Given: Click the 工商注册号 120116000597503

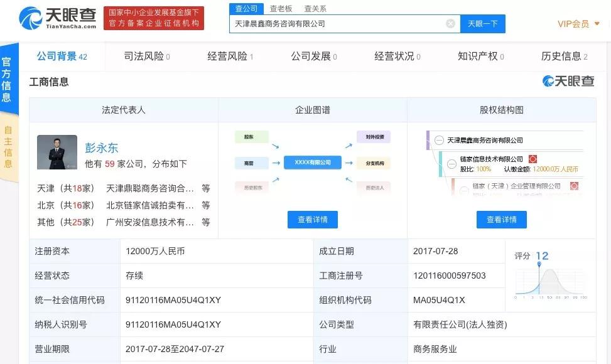Looking at the screenshot, I should (x=449, y=276).
